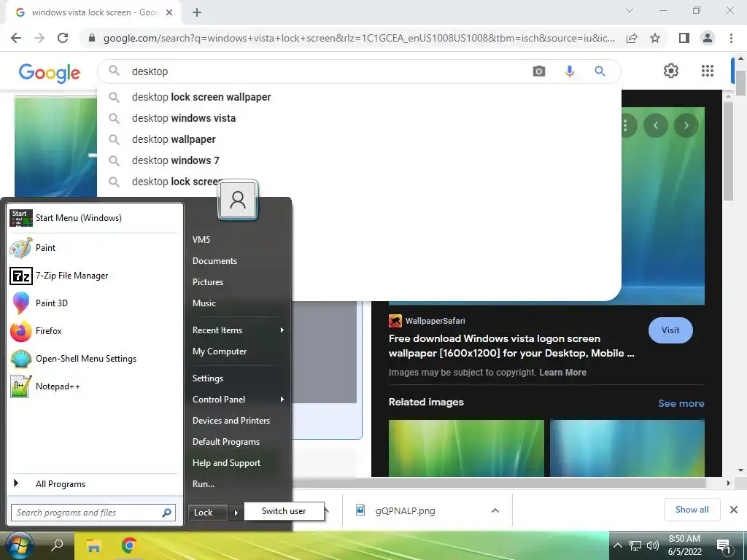Open Settings from Start menu
Image resolution: width=747 pixels, height=560 pixels.
[208, 378]
